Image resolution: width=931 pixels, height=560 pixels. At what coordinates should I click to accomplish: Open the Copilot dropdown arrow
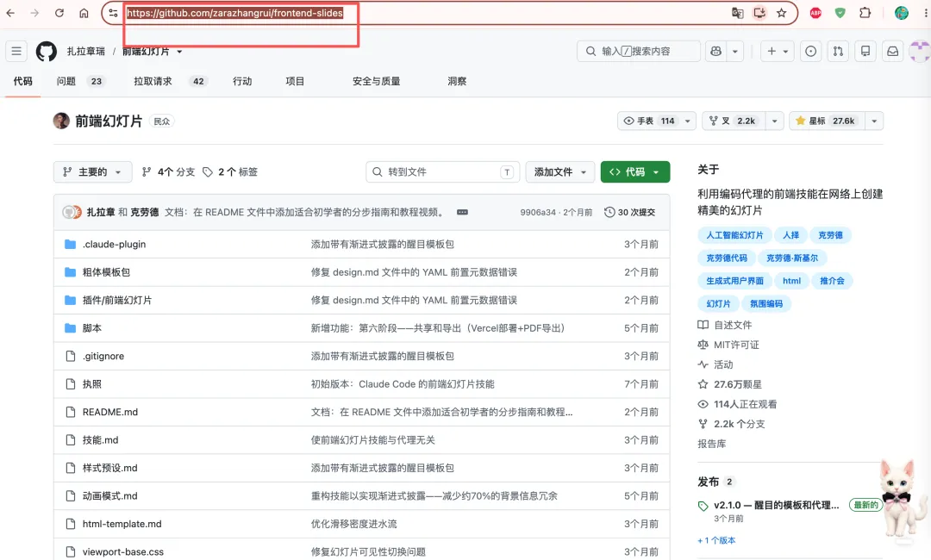click(735, 51)
